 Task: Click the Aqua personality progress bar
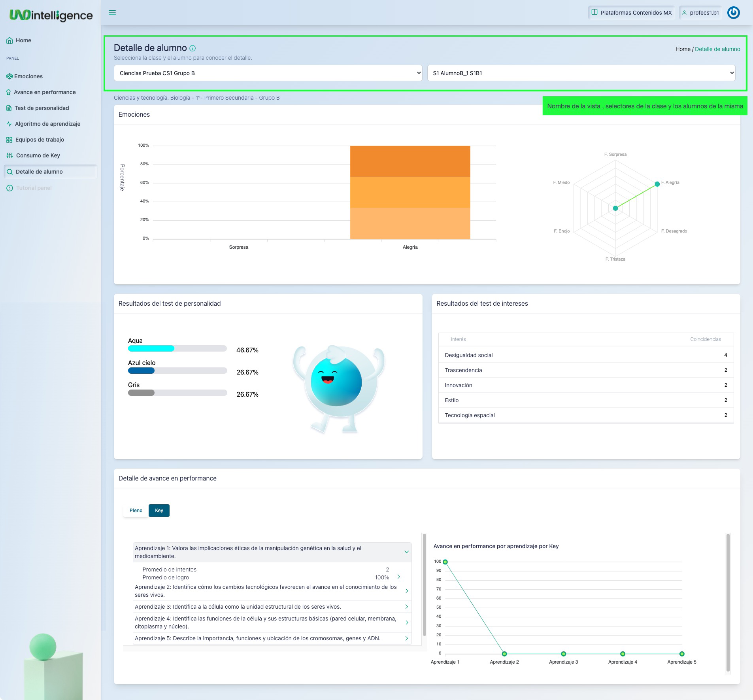[x=177, y=348]
